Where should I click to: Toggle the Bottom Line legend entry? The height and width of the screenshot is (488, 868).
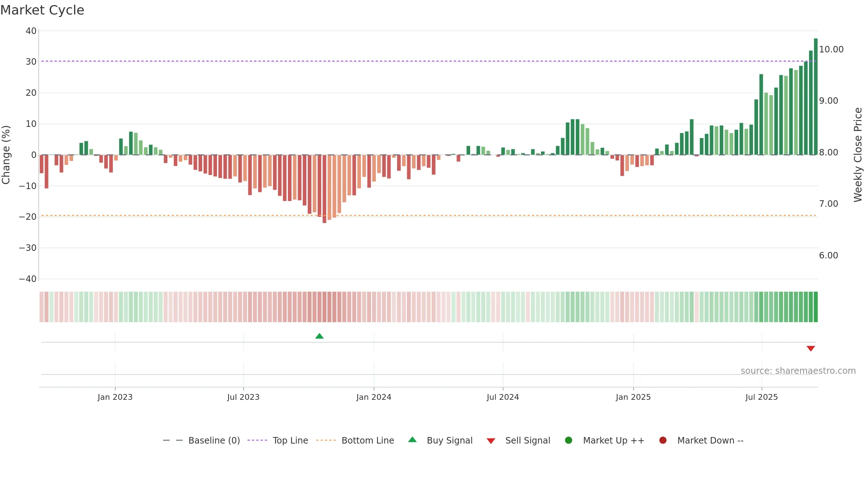coord(355,440)
